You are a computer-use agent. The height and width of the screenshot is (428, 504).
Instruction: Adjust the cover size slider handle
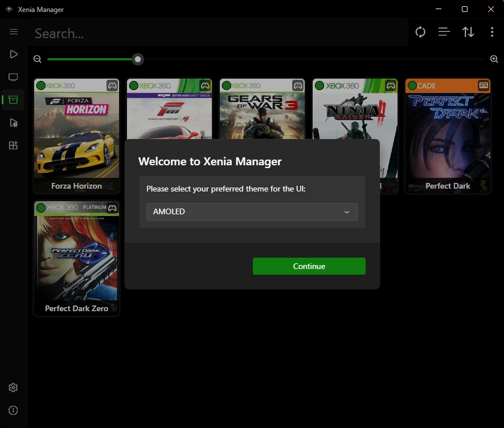pos(138,59)
